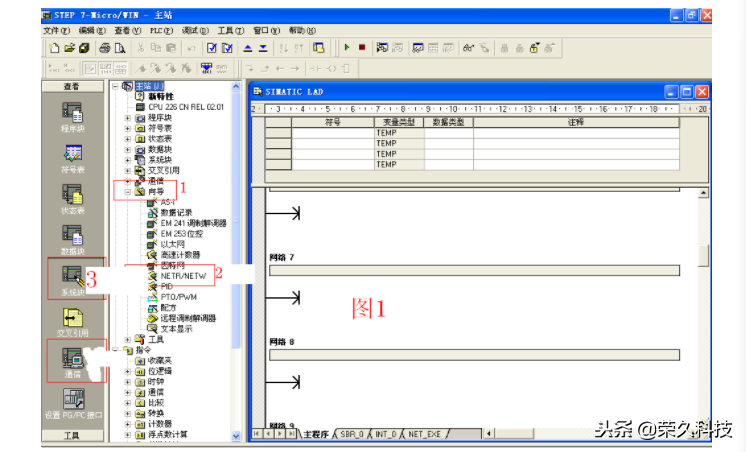Expand the 交叉引用 tree node
The width and height of the screenshot is (746, 452).
128,170
